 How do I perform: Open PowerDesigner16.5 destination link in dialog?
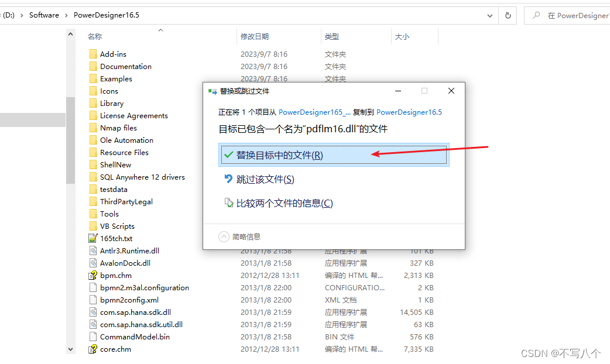pos(409,112)
